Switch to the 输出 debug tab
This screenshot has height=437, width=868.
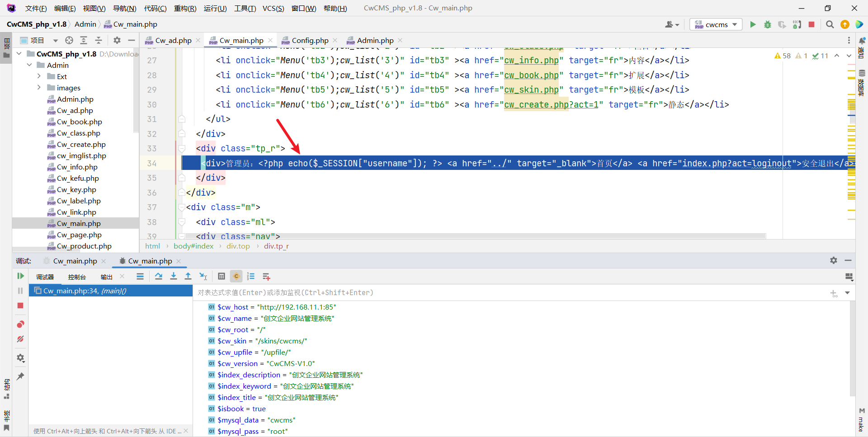point(107,277)
